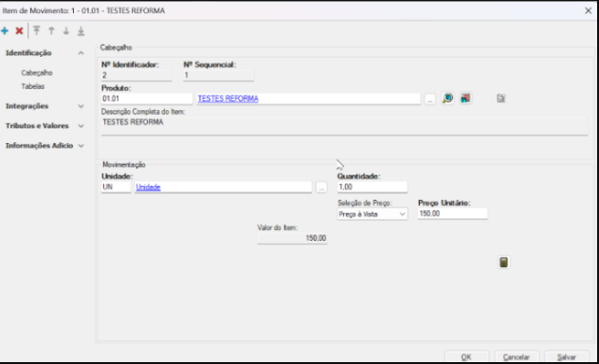
Task: Click the Movimentação group label
Action: pyautogui.click(x=124, y=165)
